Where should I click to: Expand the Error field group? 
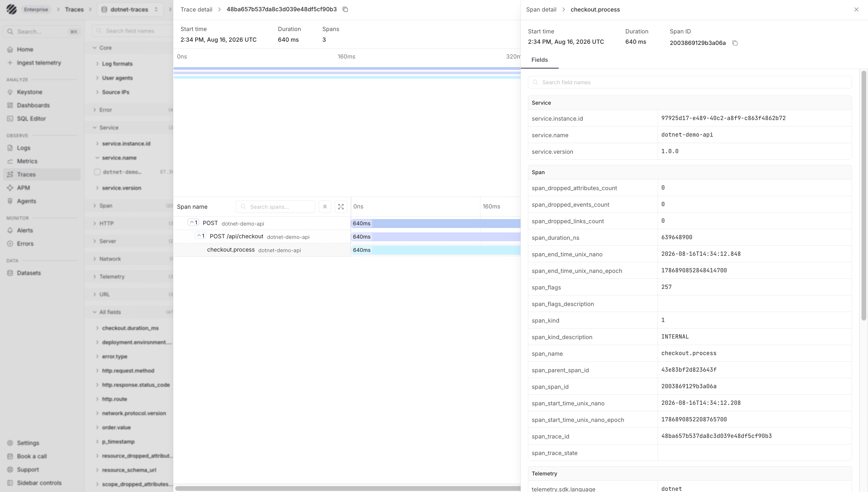95,110
